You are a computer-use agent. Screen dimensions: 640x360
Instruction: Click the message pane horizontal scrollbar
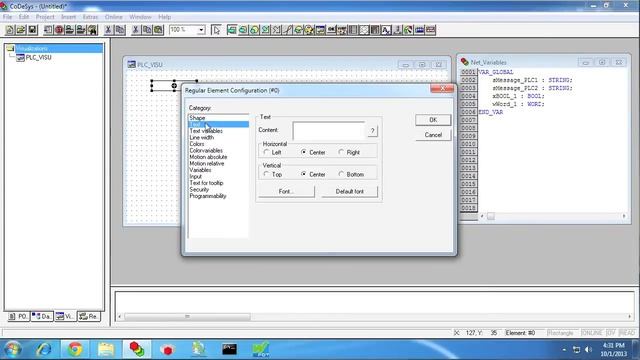point(374,316)
